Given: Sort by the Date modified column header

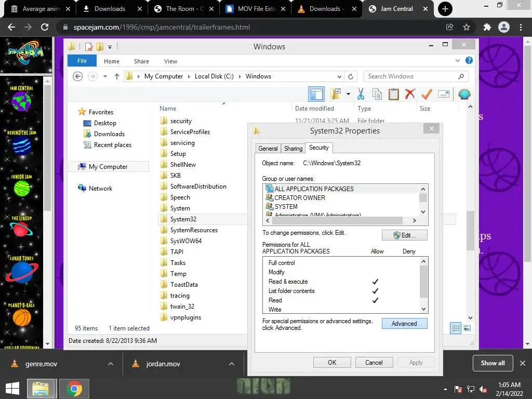Looking at the screenshot, I should coord(314,109).
